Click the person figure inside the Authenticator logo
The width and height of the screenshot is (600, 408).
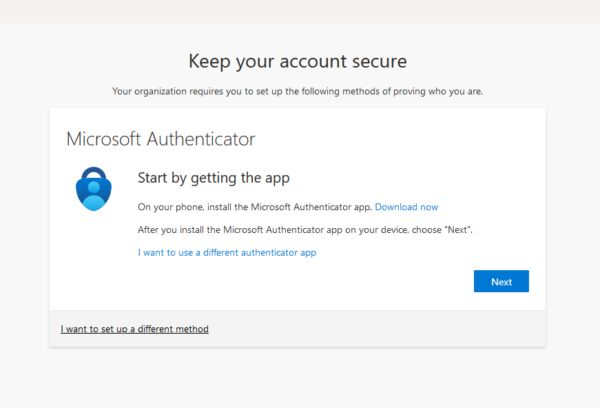click(x=95, y=198)
